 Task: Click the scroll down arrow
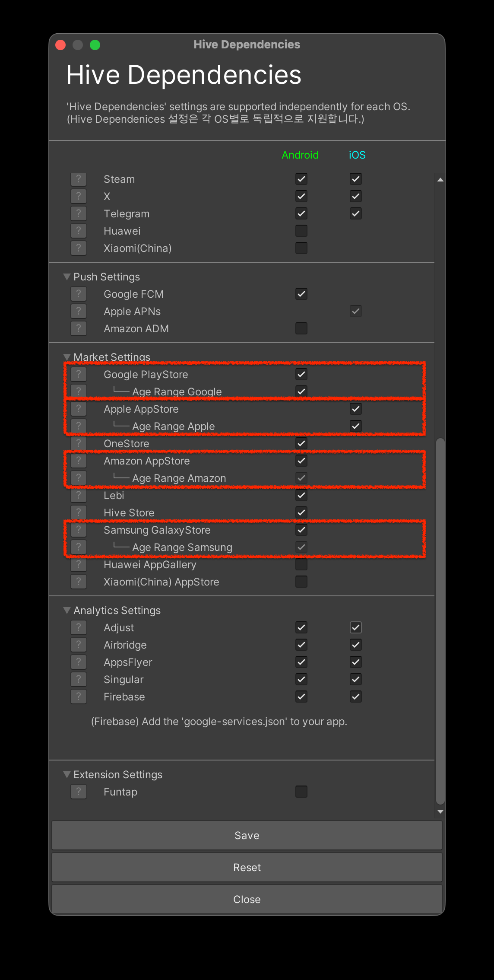tap(440, 811)
